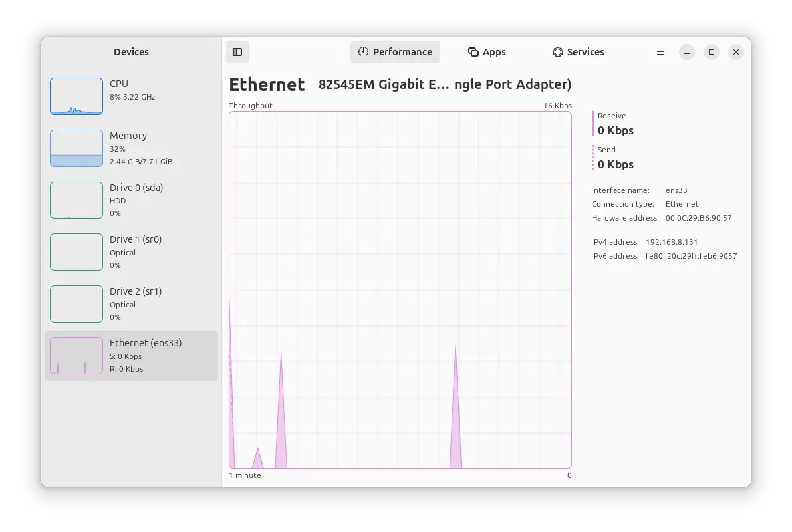Toggle the sidebar panel icon
This screenshot has width=792, height=532.
click(237, 51)
